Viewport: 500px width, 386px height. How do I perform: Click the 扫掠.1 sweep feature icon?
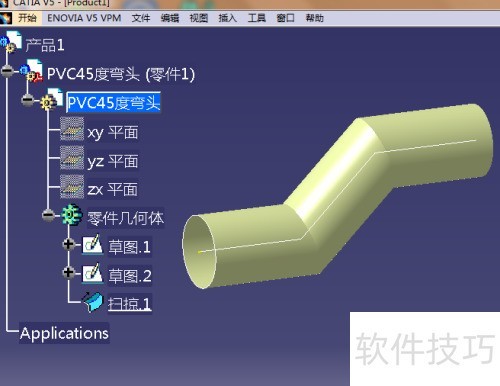point(92,302)
